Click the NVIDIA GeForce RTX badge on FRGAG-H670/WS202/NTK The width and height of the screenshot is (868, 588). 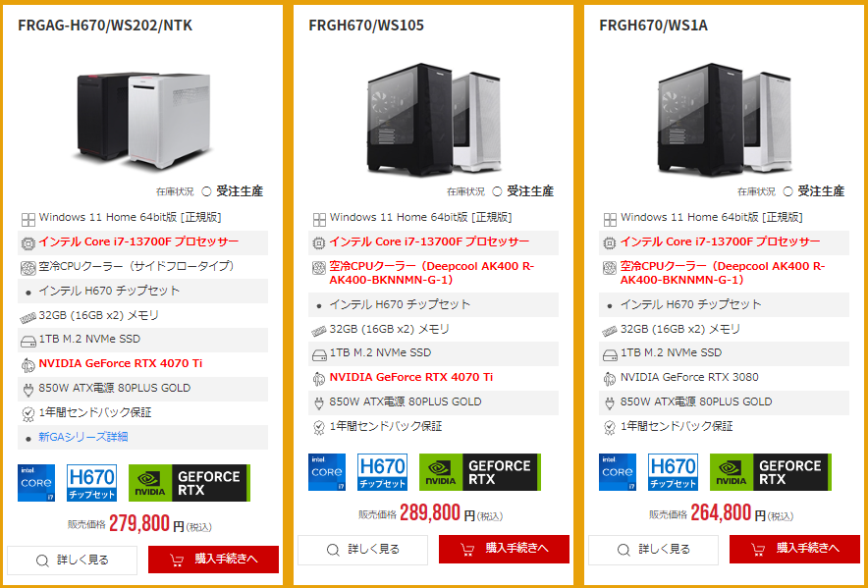coord(190,483)
